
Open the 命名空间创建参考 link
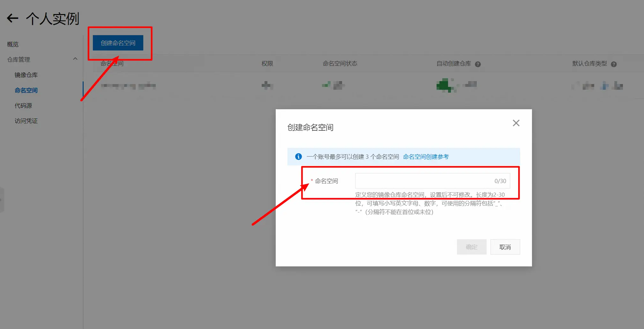pos(425,157)
